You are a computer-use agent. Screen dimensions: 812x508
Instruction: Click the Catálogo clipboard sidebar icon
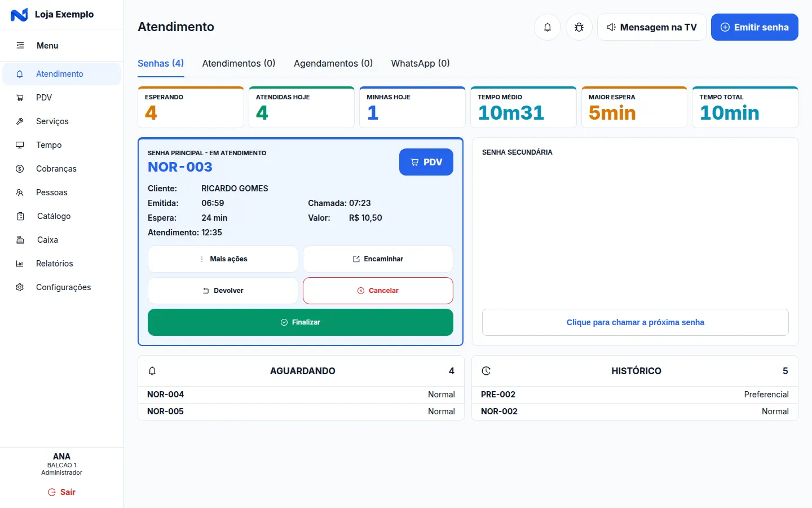click(x=20, y=216)
